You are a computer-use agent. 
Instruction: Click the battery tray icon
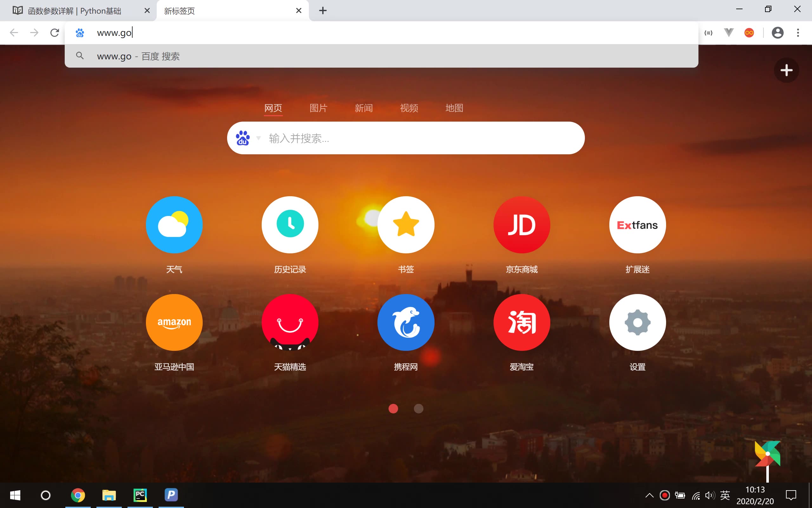point(680,495)
